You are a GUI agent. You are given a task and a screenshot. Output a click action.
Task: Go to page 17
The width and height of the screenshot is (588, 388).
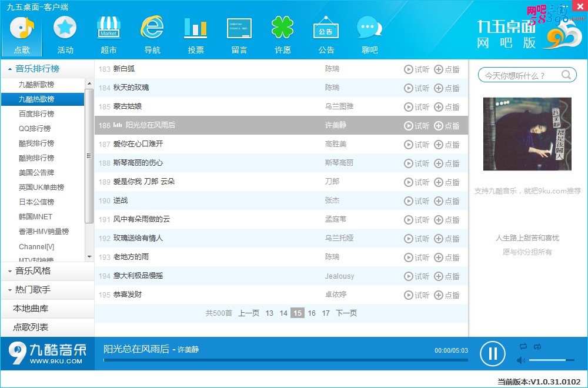click(x=326, y=313)
